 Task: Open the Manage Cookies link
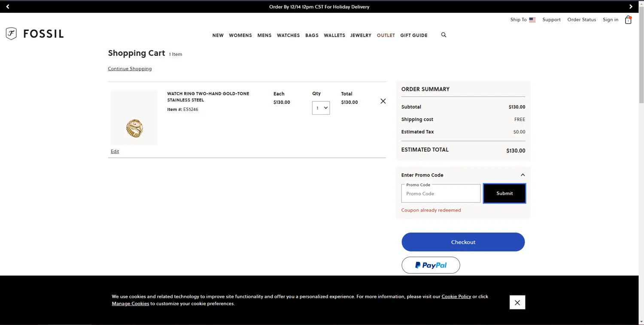click(x=131, y=304)
